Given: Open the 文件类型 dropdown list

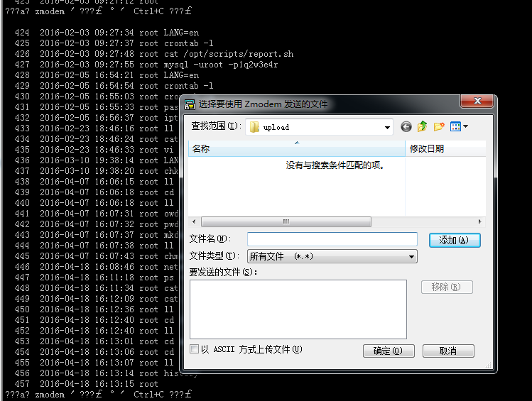Looking at the screenshot, I should [412, 256].
